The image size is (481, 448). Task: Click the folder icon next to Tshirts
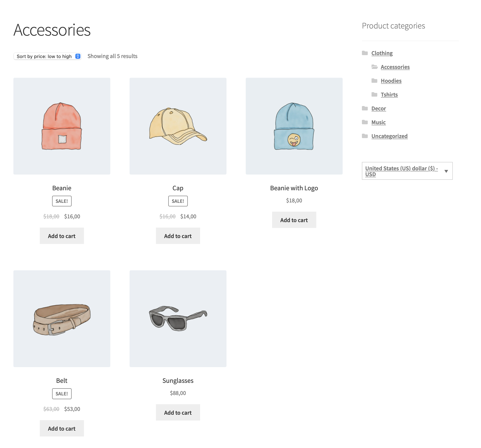pyautogui.click(x=374, y=95)
